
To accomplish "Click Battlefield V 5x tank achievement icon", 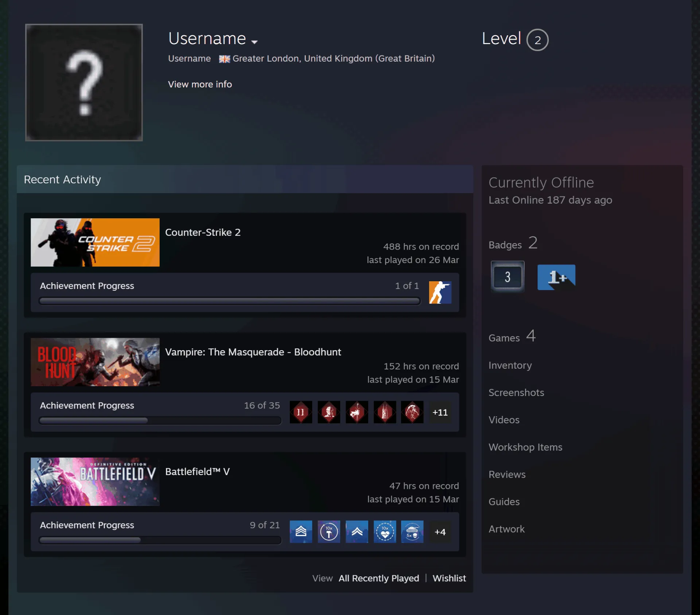I will [x=412, y=532].
